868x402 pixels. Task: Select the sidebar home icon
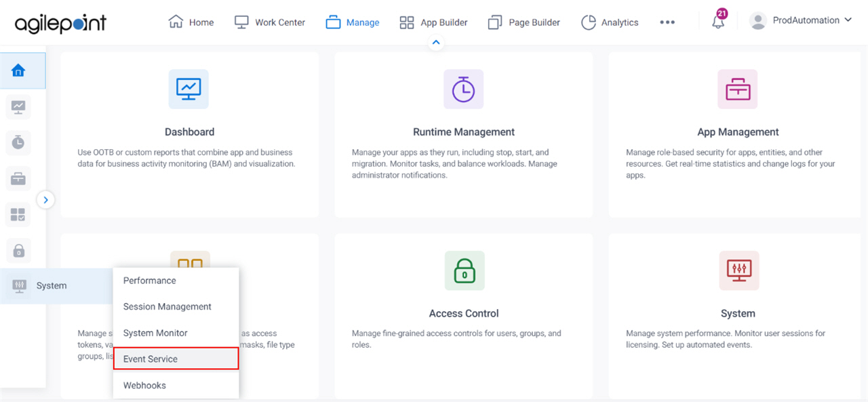pyautogui.click(x=18, y=71)
